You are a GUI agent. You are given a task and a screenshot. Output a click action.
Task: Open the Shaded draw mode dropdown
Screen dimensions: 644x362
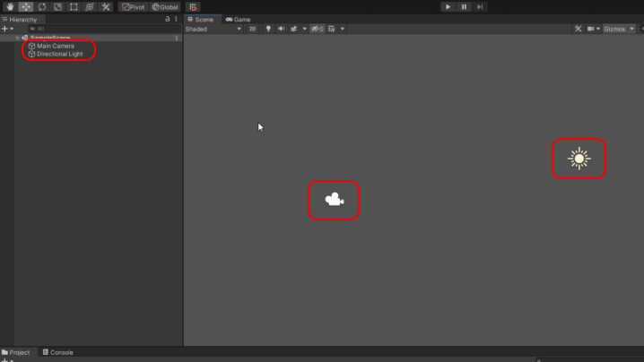[x=213, y=29]
